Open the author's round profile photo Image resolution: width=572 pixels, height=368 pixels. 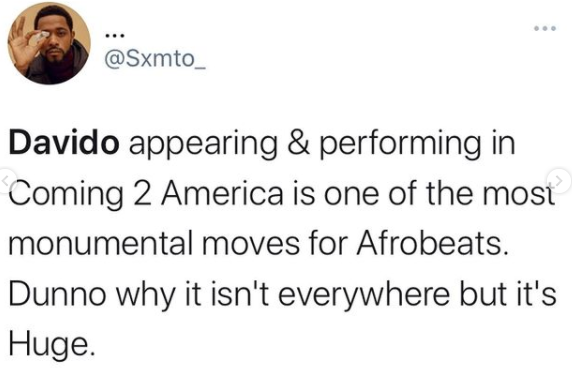tap(49, 43)
